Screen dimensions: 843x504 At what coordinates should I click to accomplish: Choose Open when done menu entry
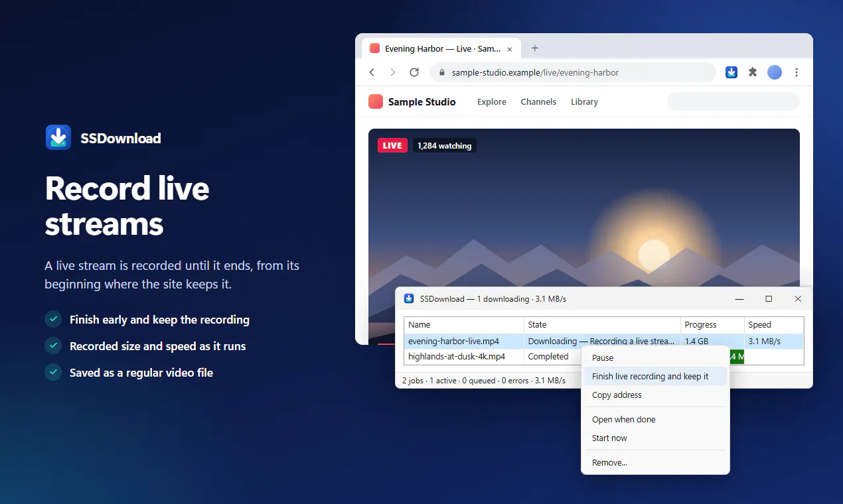655,419
